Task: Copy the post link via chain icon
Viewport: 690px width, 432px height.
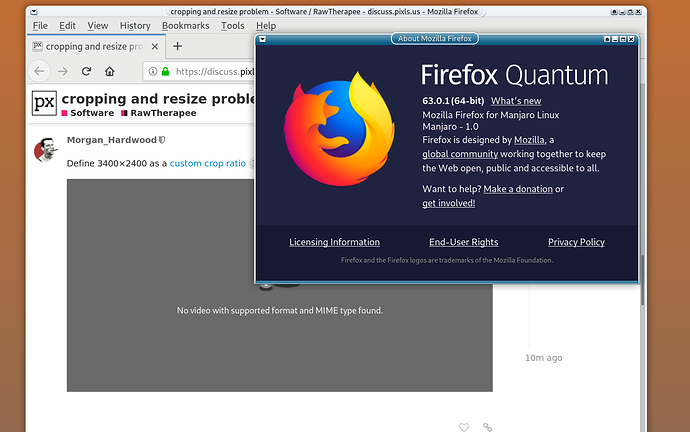Action: click(x=487, y=427)
